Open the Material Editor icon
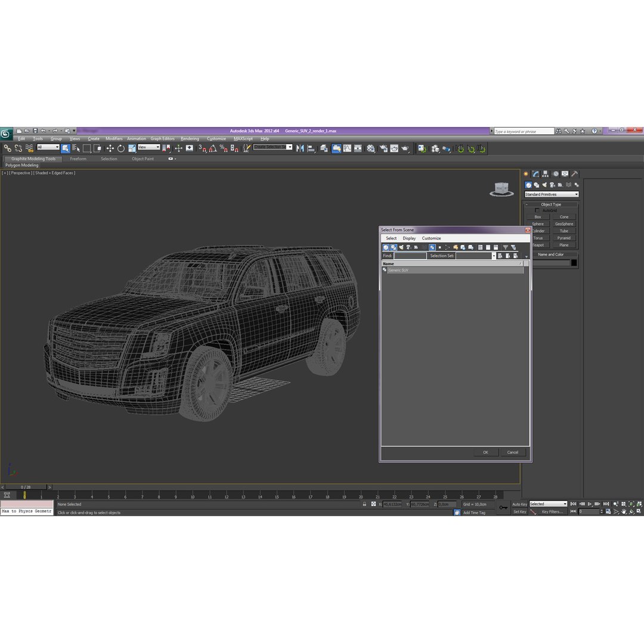 371,148
